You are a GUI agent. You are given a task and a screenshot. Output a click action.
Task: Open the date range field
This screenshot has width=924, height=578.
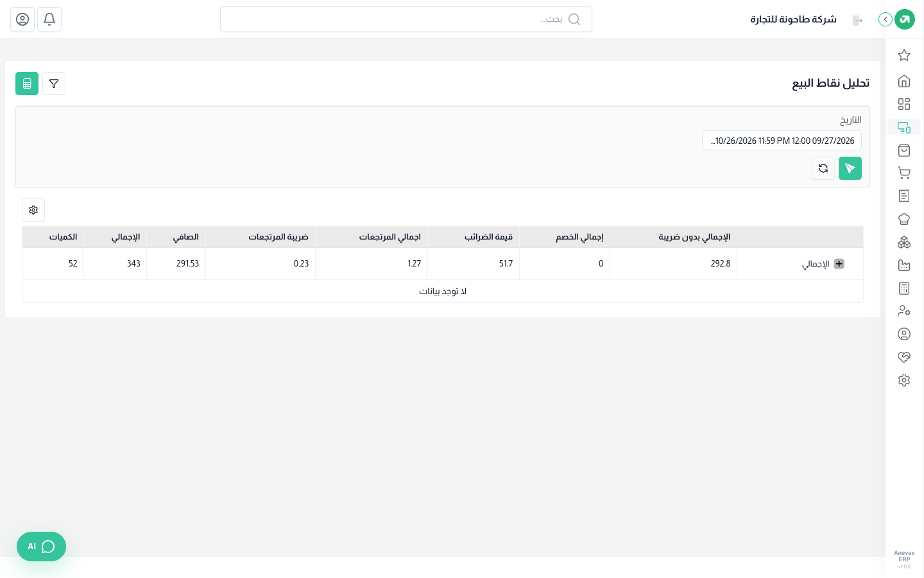coord(782,141)
